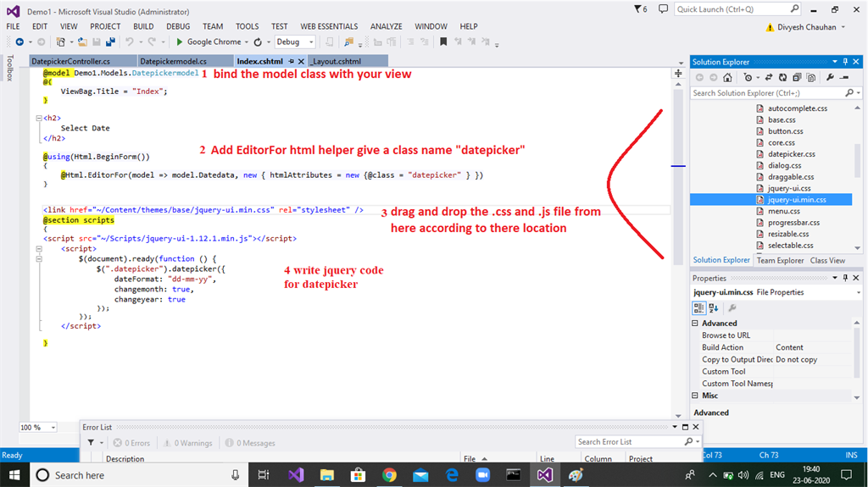Toggle Show All Files in Solution Explorer
The height and width of the screenshot is (487, 868).
click(811, 77)
